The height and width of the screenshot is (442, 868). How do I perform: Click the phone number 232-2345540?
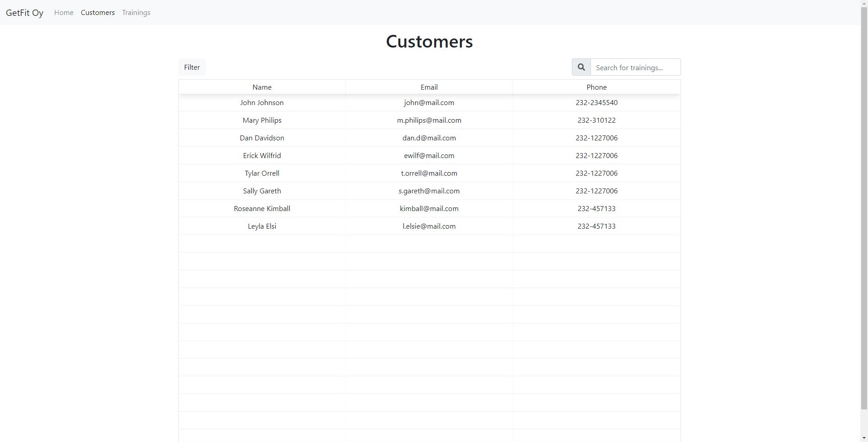pos(597,103)
